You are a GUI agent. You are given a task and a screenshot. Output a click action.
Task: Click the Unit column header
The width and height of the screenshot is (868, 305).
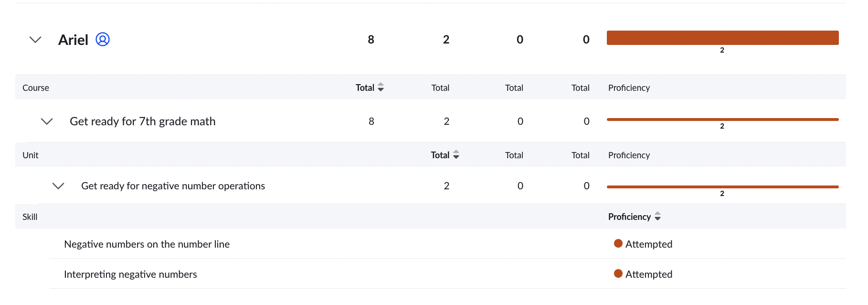tap(31, 155)
